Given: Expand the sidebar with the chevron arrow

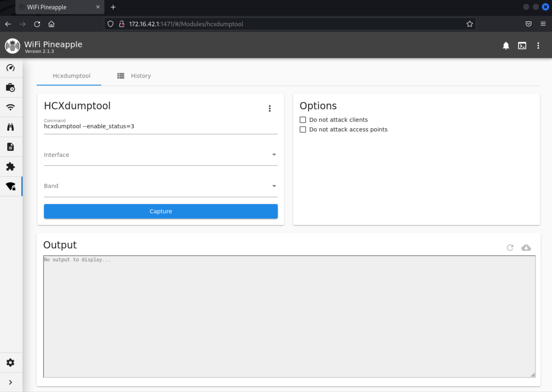Looking at the screenshot, I should click(x=10, y=382).
